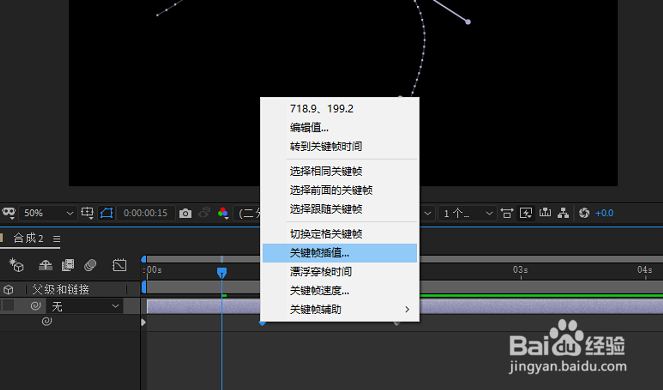Screen dimensions: 663x390
Task: Open the Fast Previews lightning icon
Action: pyautogui.click(x=526, y=213)
